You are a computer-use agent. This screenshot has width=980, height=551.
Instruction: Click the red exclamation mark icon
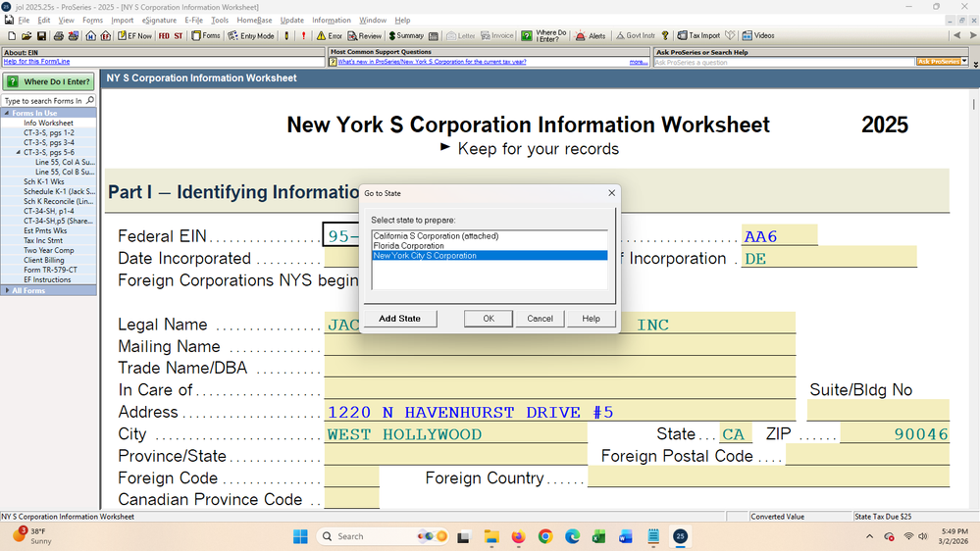304,35
